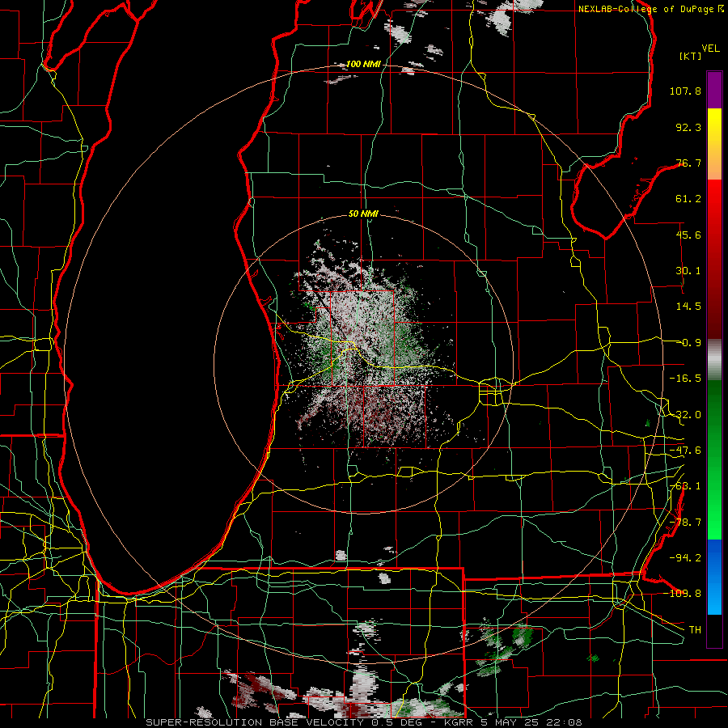
Task: Select the 30.1 legend value
Action: [x=688, y=271]
